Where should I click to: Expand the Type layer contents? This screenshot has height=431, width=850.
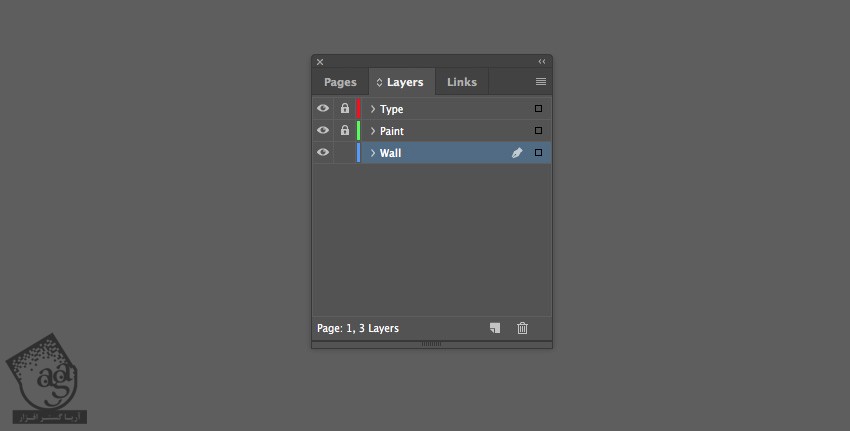pos(373,109)
